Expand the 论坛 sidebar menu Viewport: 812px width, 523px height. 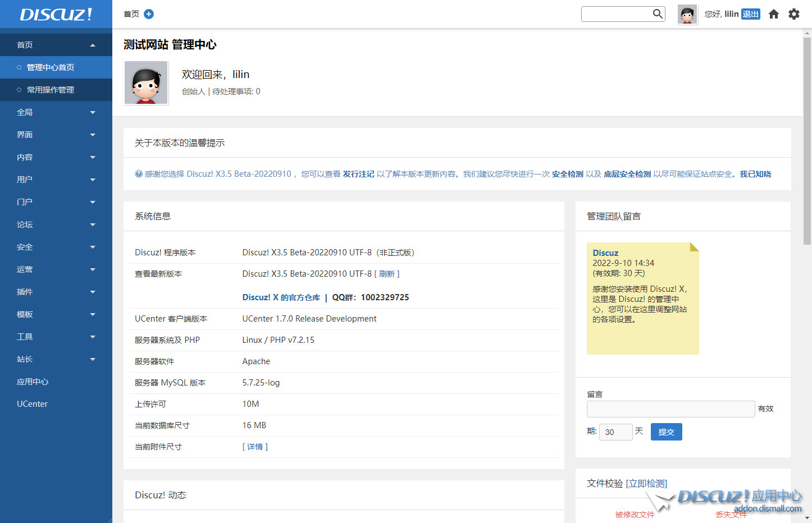pos(56,224)
